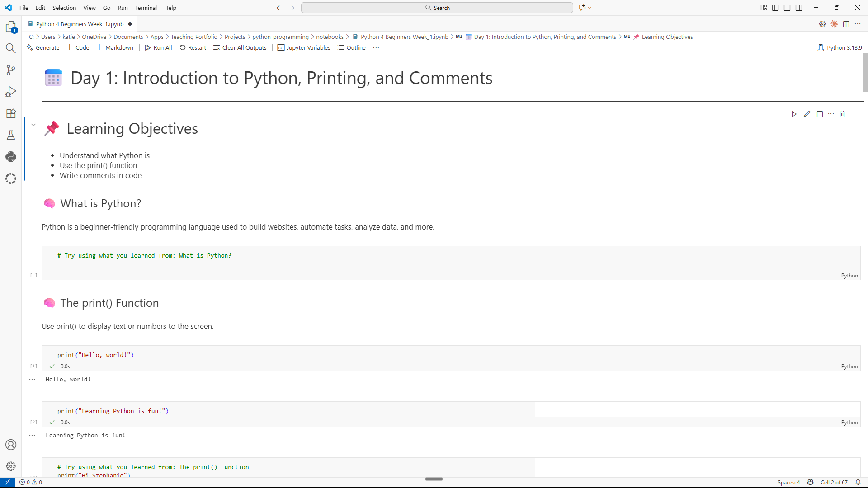Click the Run All button
This screenshot has width=868, height=488.
pos(158,47)
